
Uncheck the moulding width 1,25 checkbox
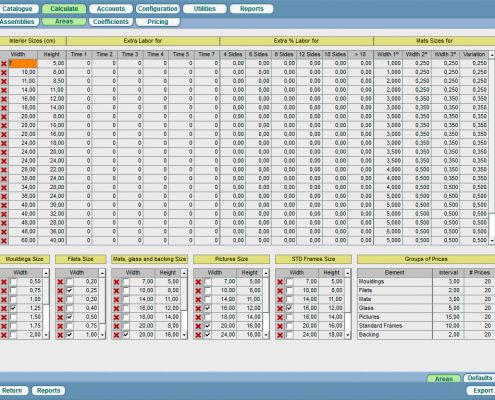point(13,308)
